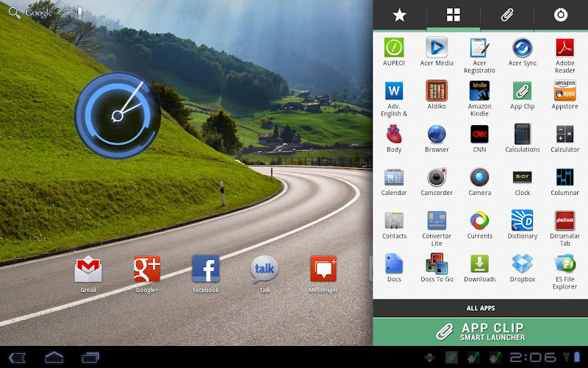The height and width of the screenshot is (368, 588).
Task: Tap the analog clock widget
Action: (118, 116)
